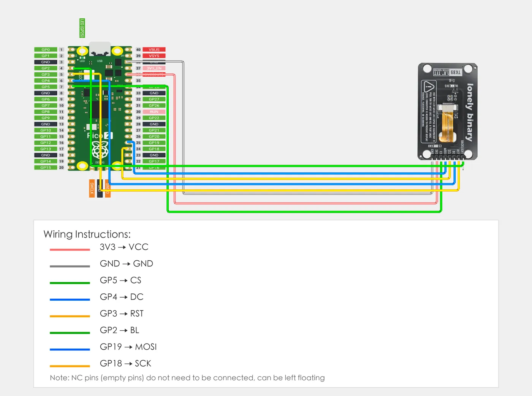Click the GP15 pin label
Image resolution: width=532 pixels, height=396 pixels.
46,168
